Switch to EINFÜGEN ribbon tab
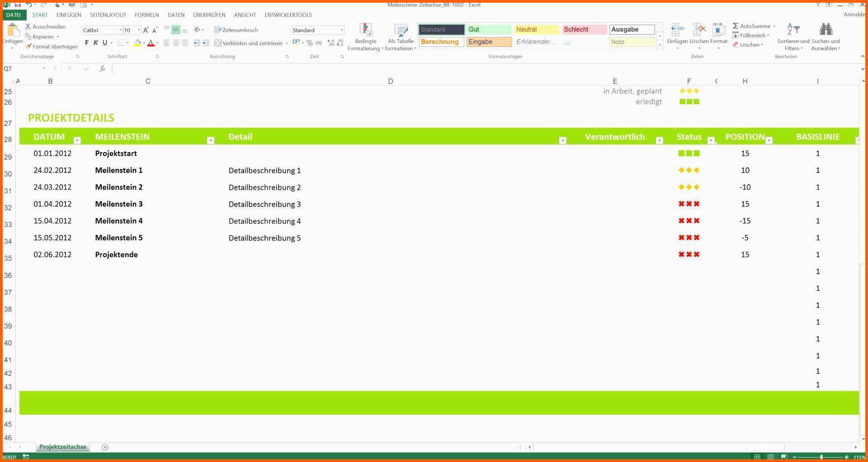The image size is (868, 462). [x=69, y=15]
